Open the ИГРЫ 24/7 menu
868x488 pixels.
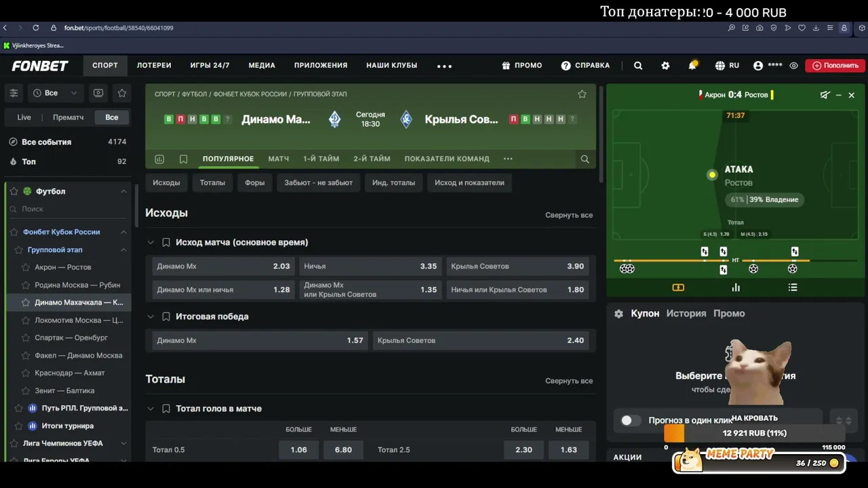tap(210, 66)
